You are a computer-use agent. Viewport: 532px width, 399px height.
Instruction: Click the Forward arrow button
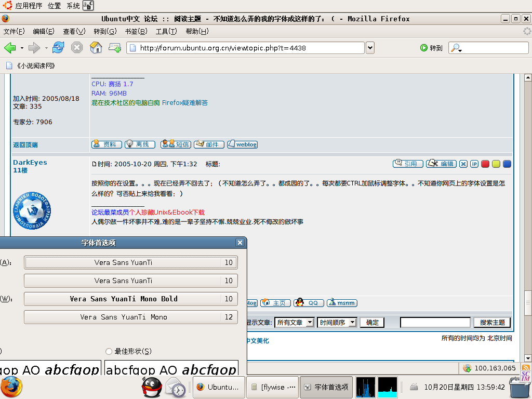click(34, 48)
